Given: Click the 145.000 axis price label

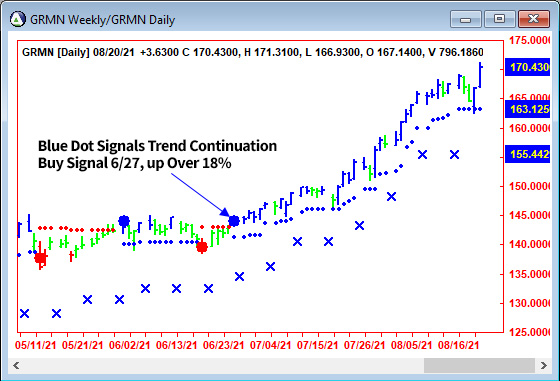Looking at the screenshot, I should pos(529,215).
